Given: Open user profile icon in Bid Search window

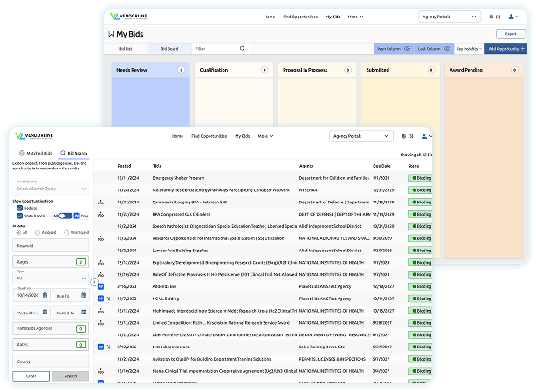Looking at the screenshot, I should click(x=424, y=136).
